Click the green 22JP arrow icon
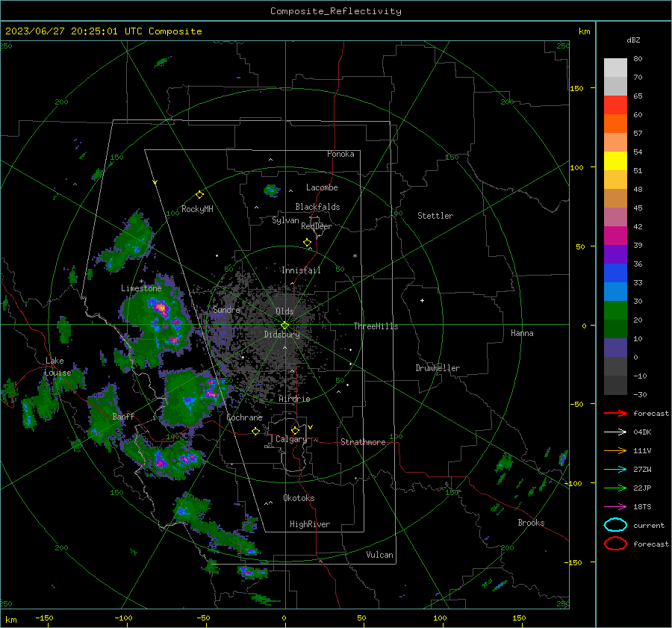The height and width of the screenshot is (628, 672). [x=615, y=488]
